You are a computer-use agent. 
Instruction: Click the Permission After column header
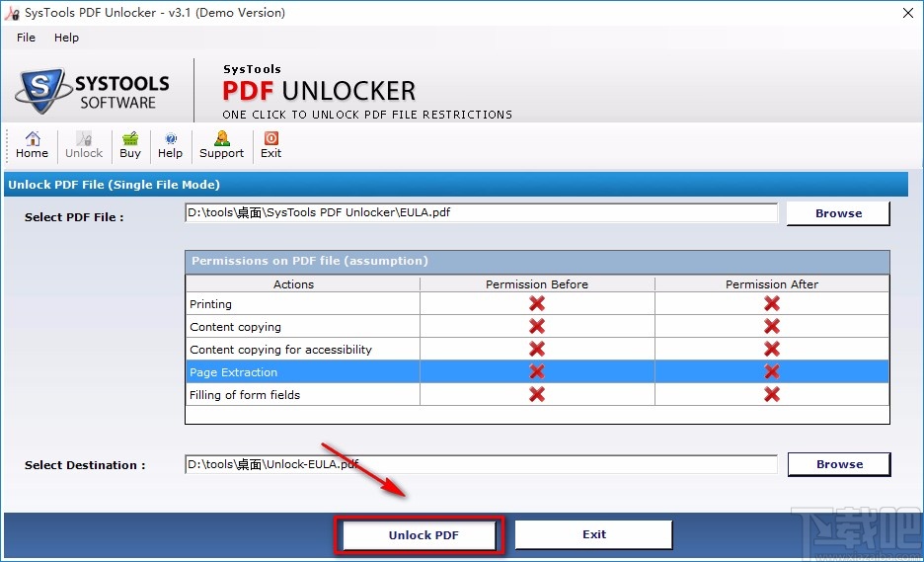tap(772, 284)
